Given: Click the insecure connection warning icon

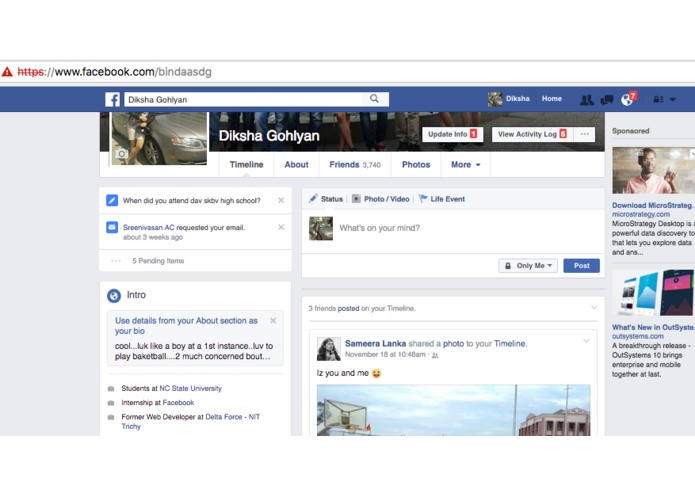Looking at the screenshot, I should (x=7, y=72).
